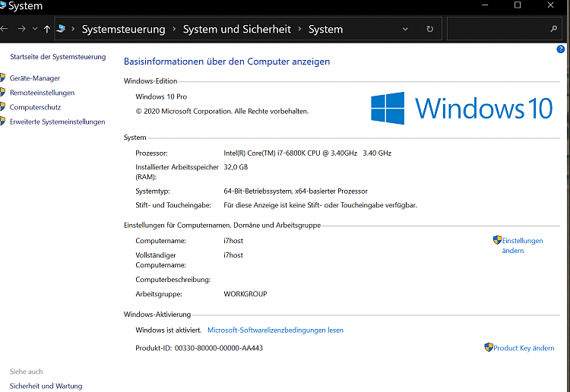
Task: Select the Siehe auch heading
Action: point(26,371)
